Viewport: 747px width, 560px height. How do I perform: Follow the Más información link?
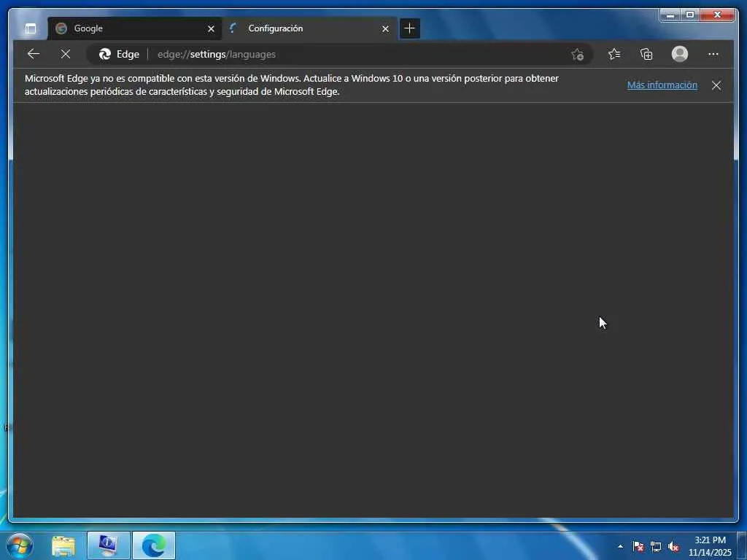662,85
